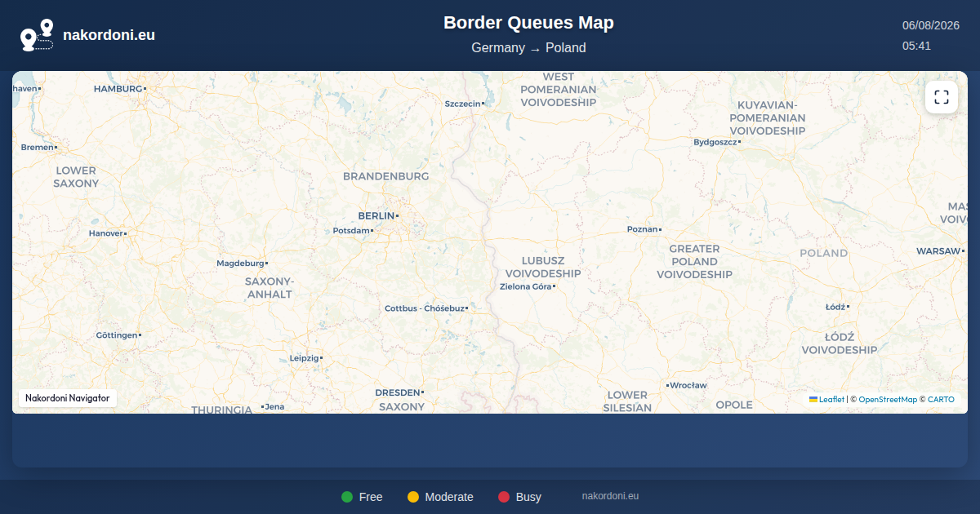
Task: Click the Border Queues Map heading
Action: pos(528,23)
